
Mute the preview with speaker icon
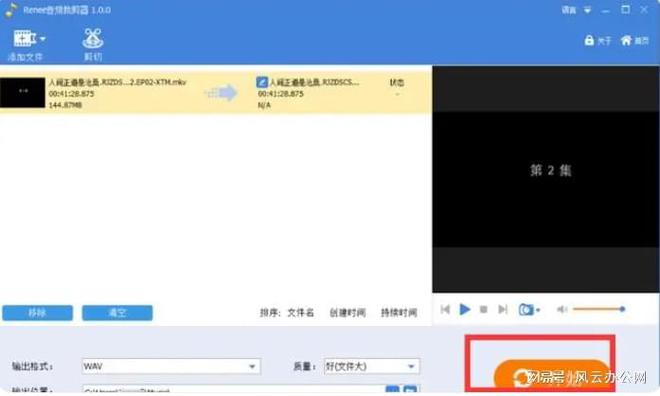coord(562,310)
